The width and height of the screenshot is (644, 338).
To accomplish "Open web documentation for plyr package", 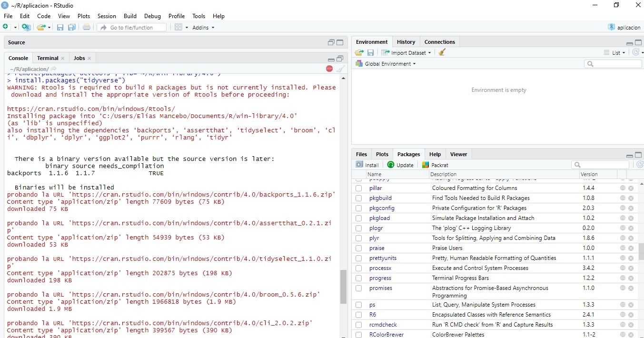I will point(623,238).
